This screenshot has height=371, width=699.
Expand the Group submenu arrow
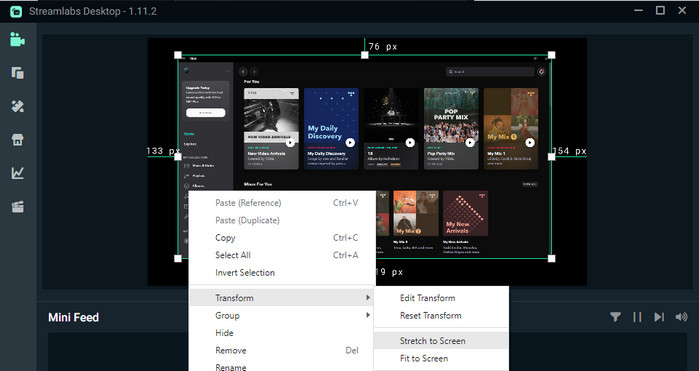click(368, 315)
